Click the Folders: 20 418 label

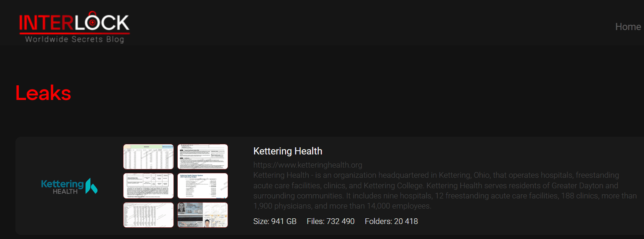click(x=391, y=221)
